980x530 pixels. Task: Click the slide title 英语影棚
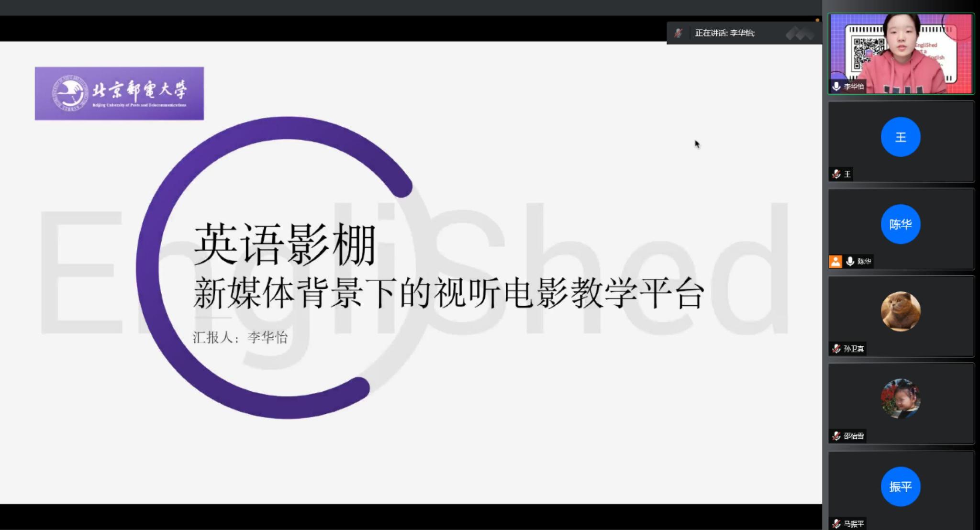[x=285, y=244]
